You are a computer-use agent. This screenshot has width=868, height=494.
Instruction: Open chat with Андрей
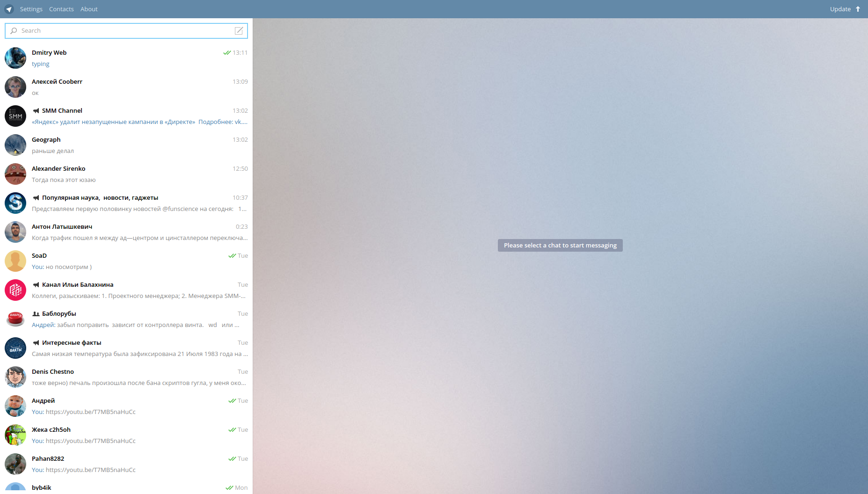click(x=126, y=406)
